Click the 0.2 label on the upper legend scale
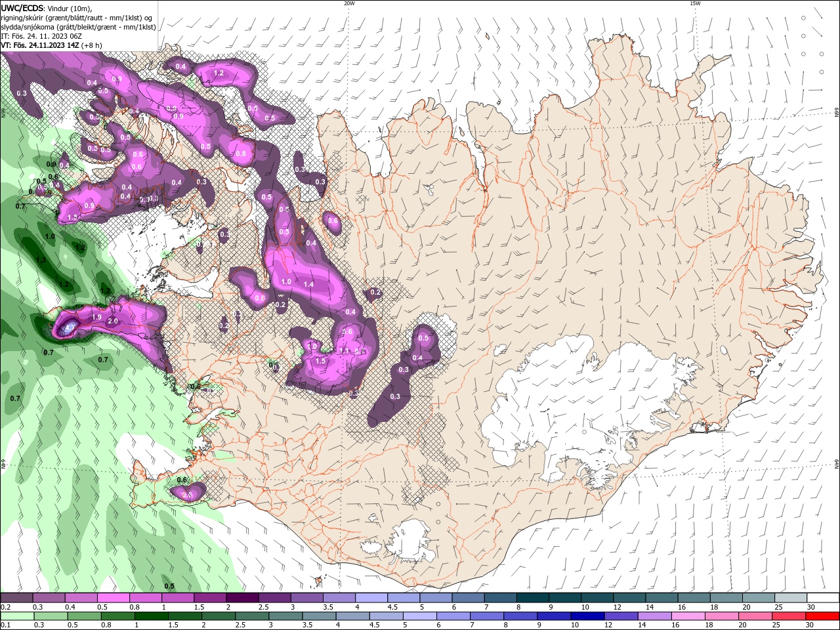Image resolution: width=840 pixels, height=630 pixels. (x=5, y=607)
